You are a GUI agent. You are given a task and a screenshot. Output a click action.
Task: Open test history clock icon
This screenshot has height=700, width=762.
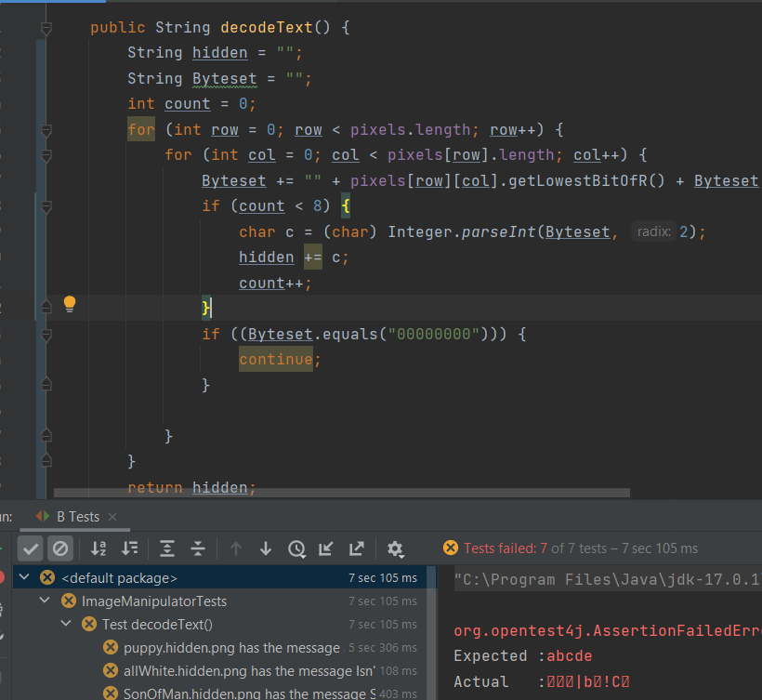tap(296, 548)
